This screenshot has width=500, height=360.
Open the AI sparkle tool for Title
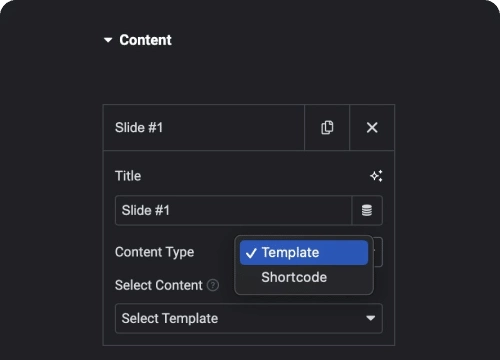click(376, 176)
